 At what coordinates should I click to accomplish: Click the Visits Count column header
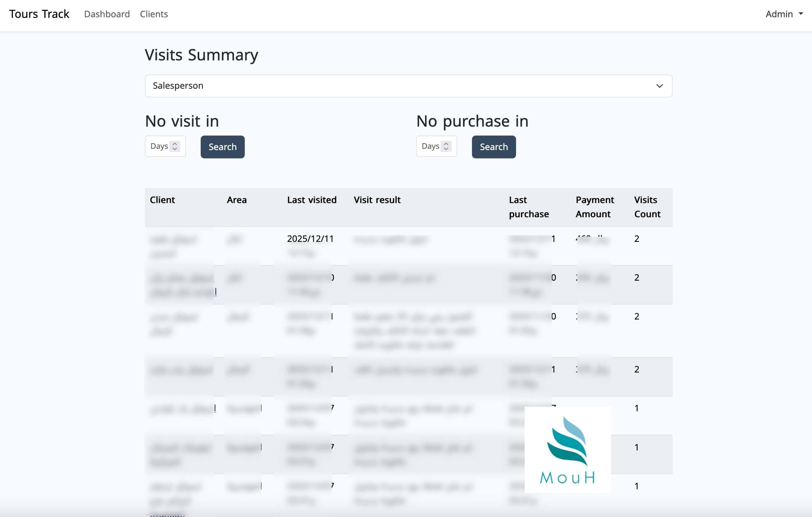tap(647, 207)
